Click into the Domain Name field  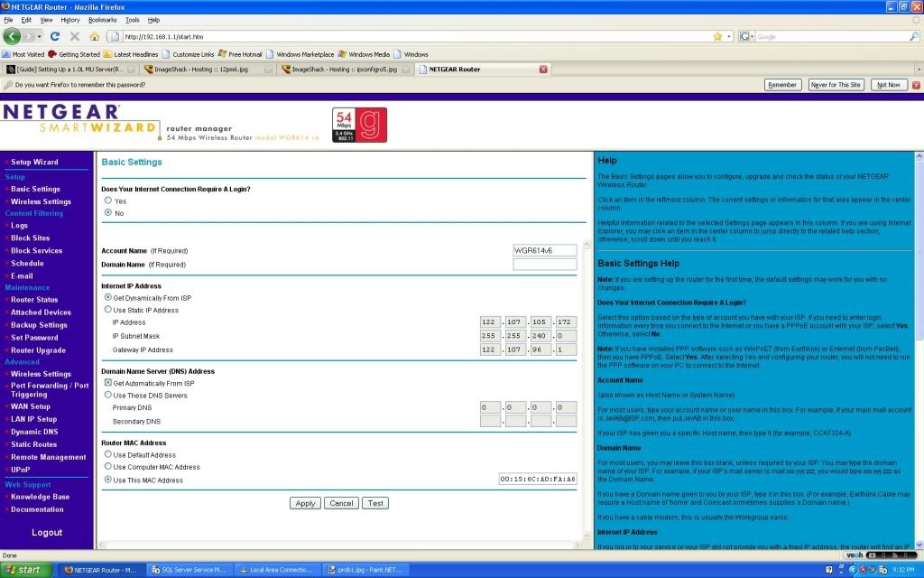tap(544, 265)
